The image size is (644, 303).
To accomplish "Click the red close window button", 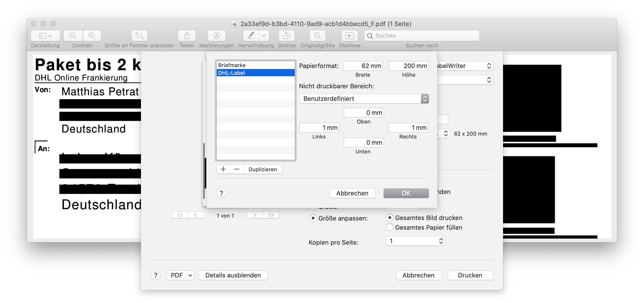I will (34, 24).
